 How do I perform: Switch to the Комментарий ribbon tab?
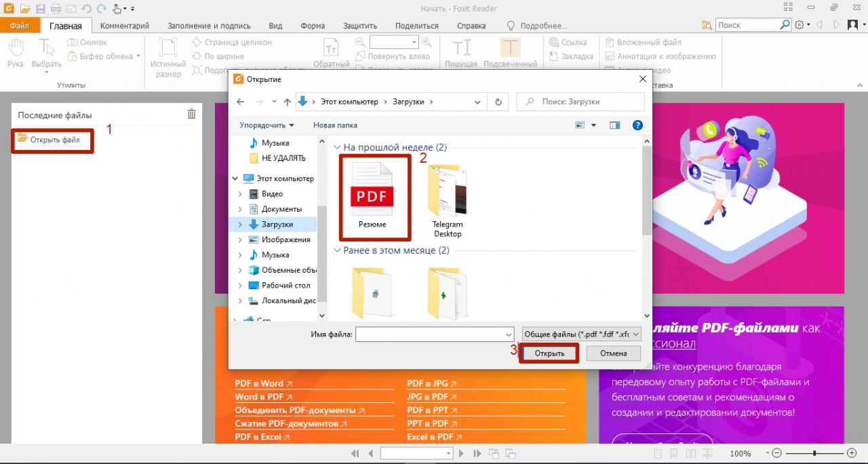125,26
